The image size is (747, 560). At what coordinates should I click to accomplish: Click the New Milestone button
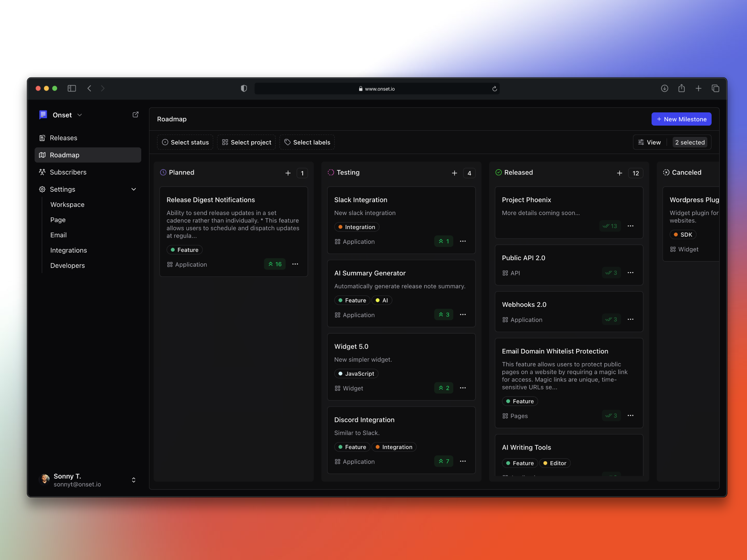[681, 119]
